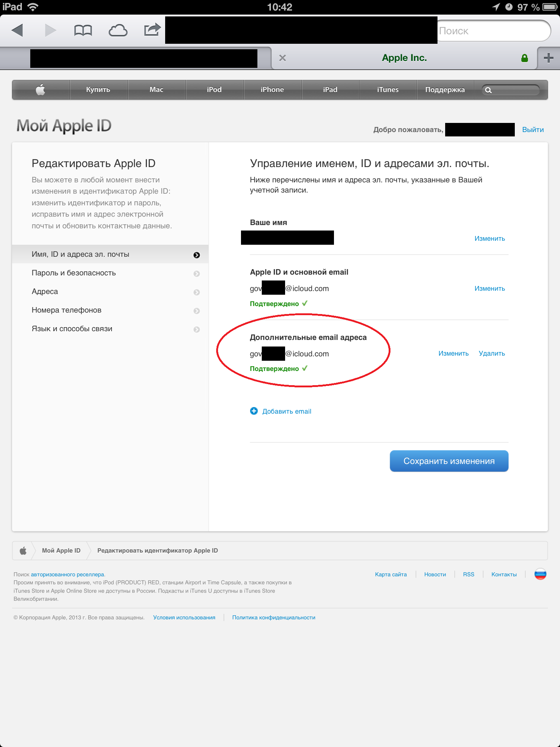Tap the 10:42 clock in status bar
This screenshot has height=747, width=560.
280,7
